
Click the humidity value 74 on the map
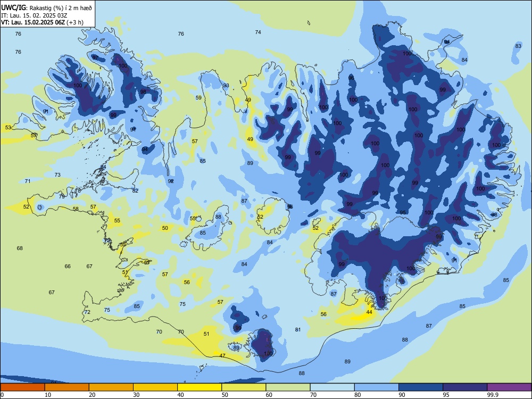pyautogui.click(x=258, y=32)
